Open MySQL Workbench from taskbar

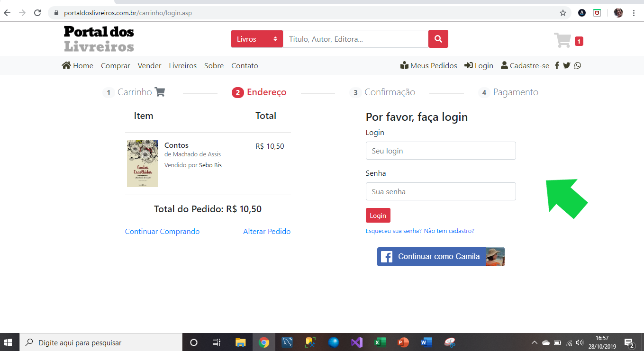pos(287,342)
